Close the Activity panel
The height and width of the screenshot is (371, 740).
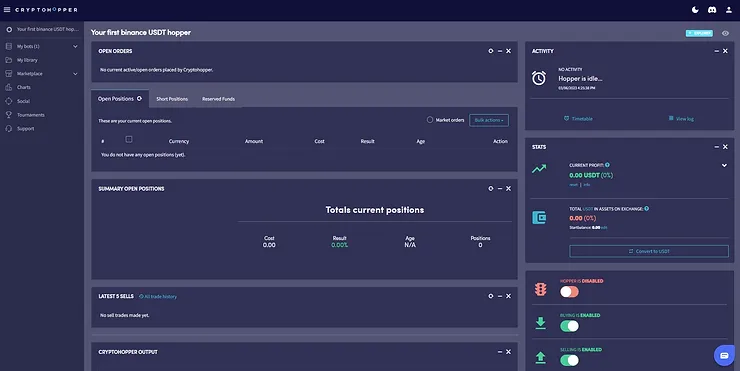click(725, 51)
